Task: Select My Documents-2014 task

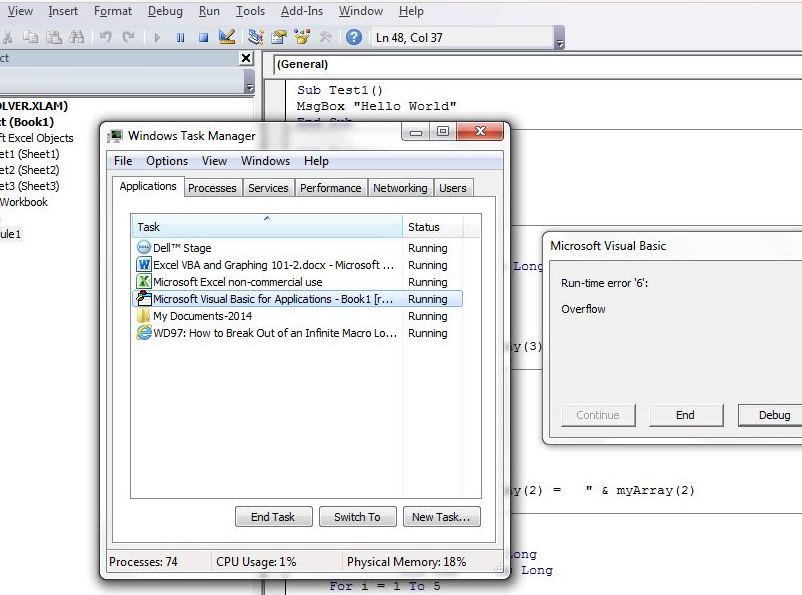Action: pyautogui.click(x=298, y=316)
